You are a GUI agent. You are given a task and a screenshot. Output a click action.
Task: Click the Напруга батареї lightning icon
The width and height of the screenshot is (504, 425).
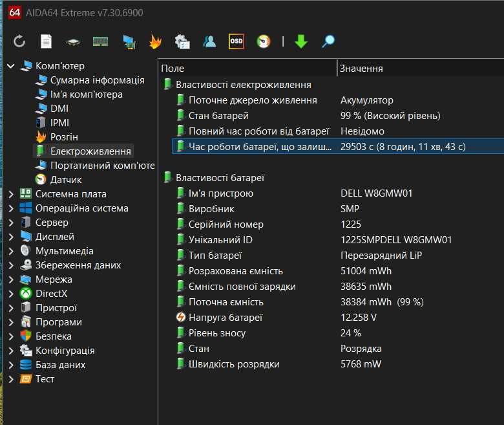click(181, 317)
